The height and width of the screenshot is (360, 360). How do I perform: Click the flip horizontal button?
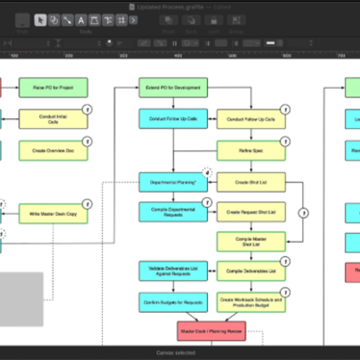point(144,43)
